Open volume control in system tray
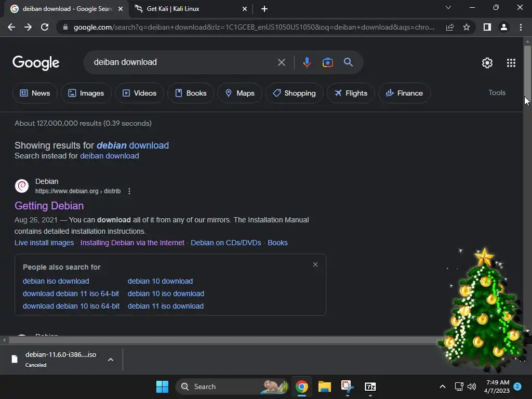Image resolution: width=532 pixels, height=399 pixels. pyautogui.click(x=472, y=387)
